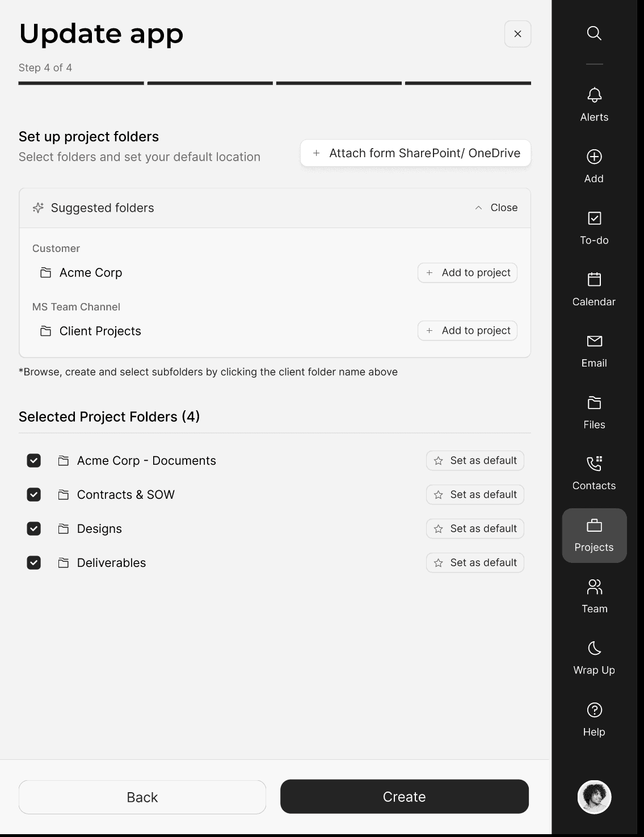Uncheck the Contracts & SOW folder
The image size is (644, 837).
pyautogui.click(x=33, y=494)
